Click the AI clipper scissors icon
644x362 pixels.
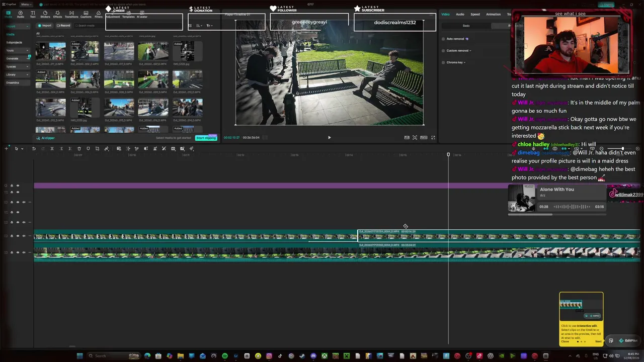[x=38, y=138]
